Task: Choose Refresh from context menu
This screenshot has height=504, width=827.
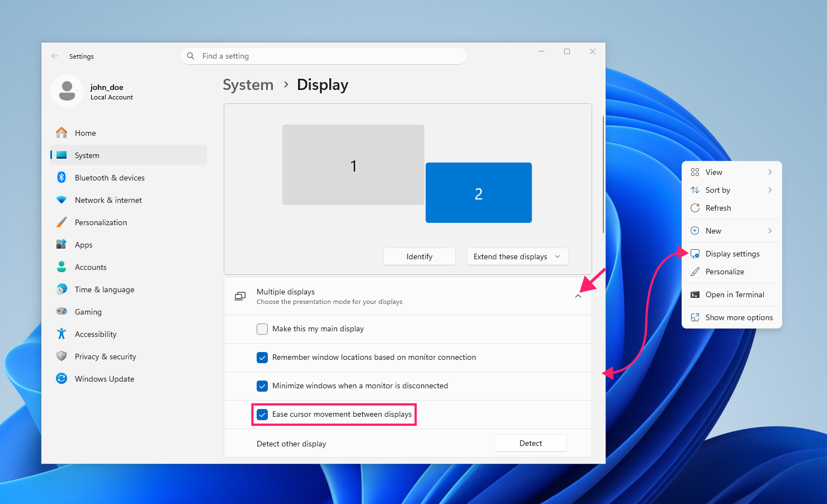Action: pos(732,208)
